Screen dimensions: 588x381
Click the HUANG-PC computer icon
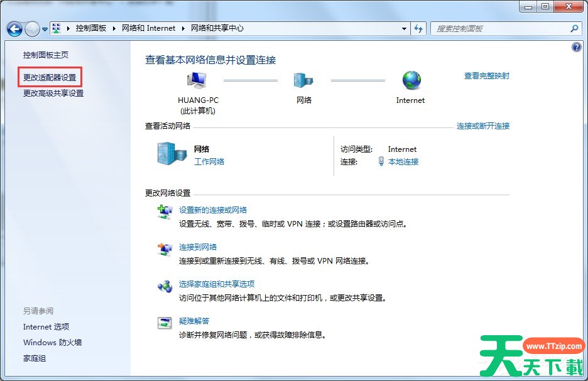click(x=197, y=80)
